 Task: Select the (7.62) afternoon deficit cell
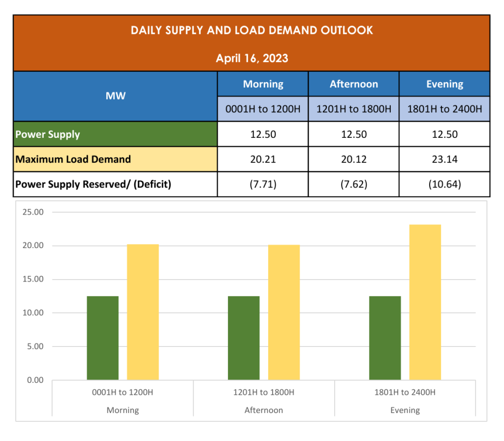point(353,185)
